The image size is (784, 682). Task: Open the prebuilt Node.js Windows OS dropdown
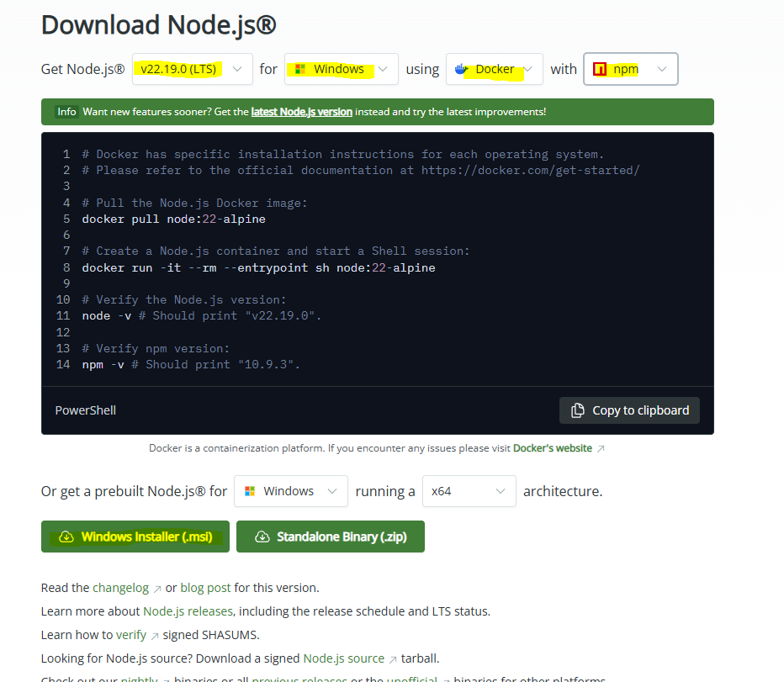coord(290,491)
